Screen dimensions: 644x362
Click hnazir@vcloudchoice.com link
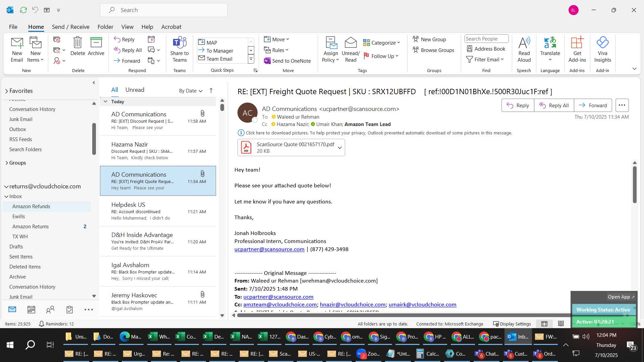click(353, 305)
